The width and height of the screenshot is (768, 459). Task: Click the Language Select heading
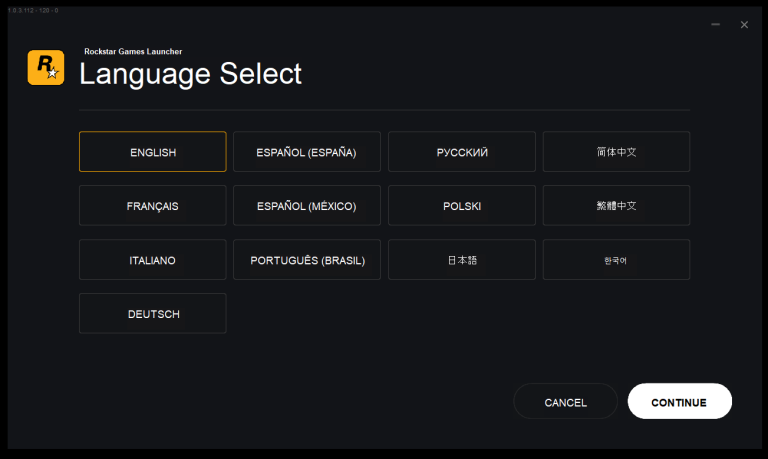click(190, 74)
